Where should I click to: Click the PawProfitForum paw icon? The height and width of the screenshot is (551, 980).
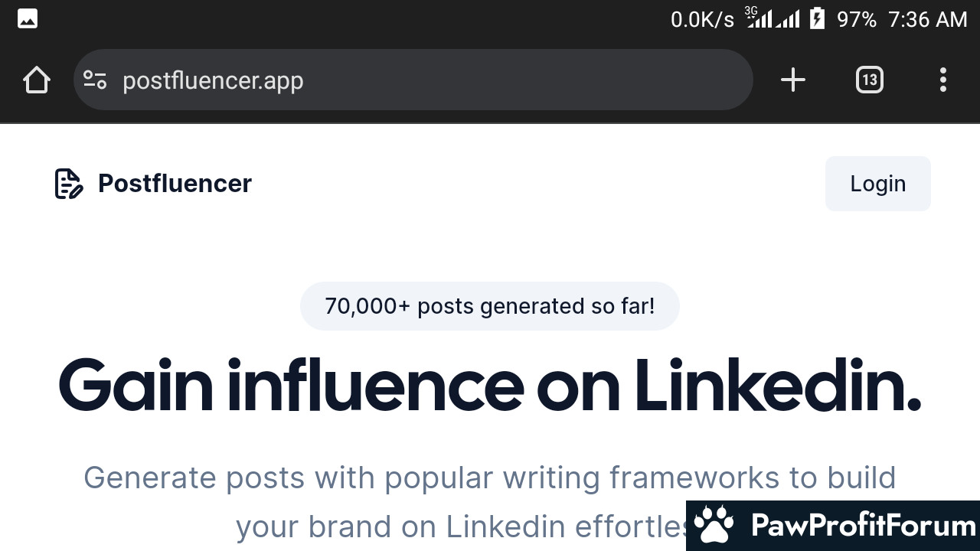tap(715, 526)
